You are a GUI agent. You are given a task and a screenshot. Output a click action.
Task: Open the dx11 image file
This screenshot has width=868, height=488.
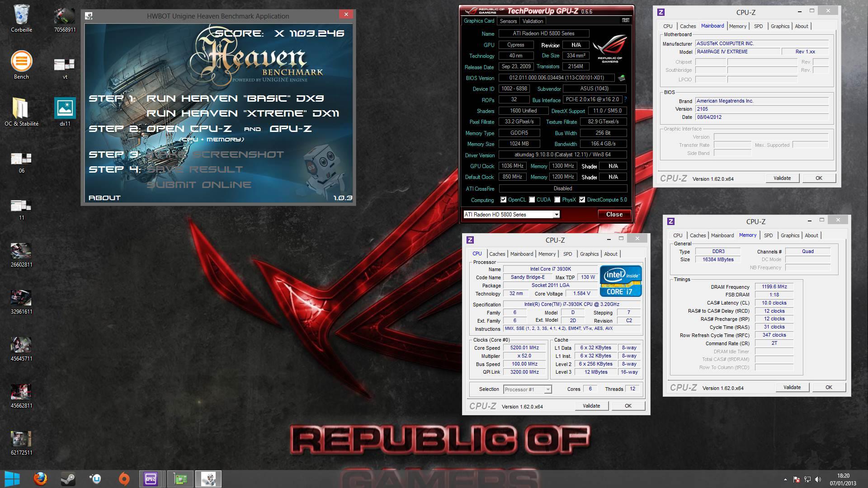(65, 112)
